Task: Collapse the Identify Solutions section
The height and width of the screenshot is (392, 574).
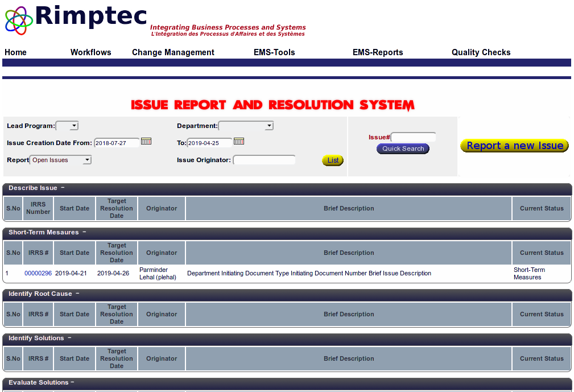Action: coord(69,338)
